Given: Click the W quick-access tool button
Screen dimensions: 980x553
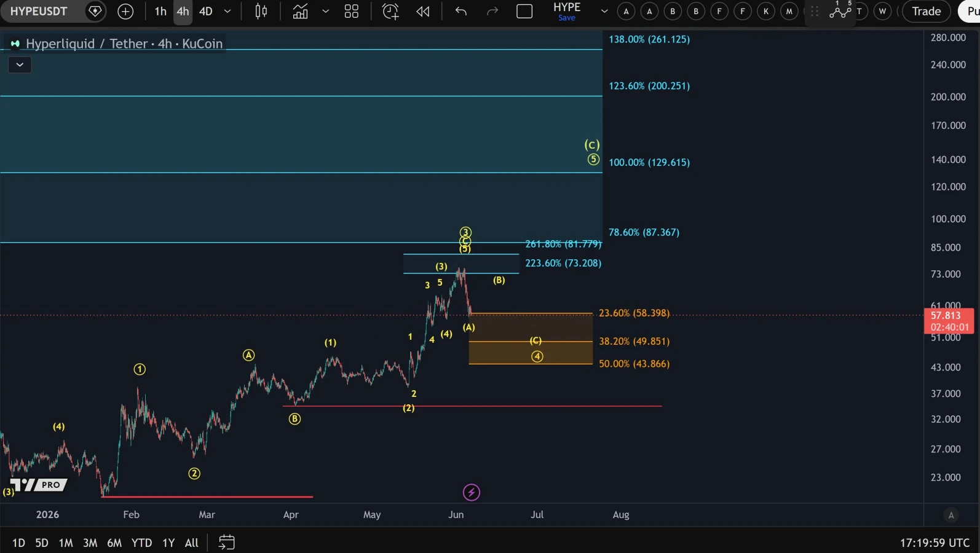Looking at the screenshot, I should (883, 11).
